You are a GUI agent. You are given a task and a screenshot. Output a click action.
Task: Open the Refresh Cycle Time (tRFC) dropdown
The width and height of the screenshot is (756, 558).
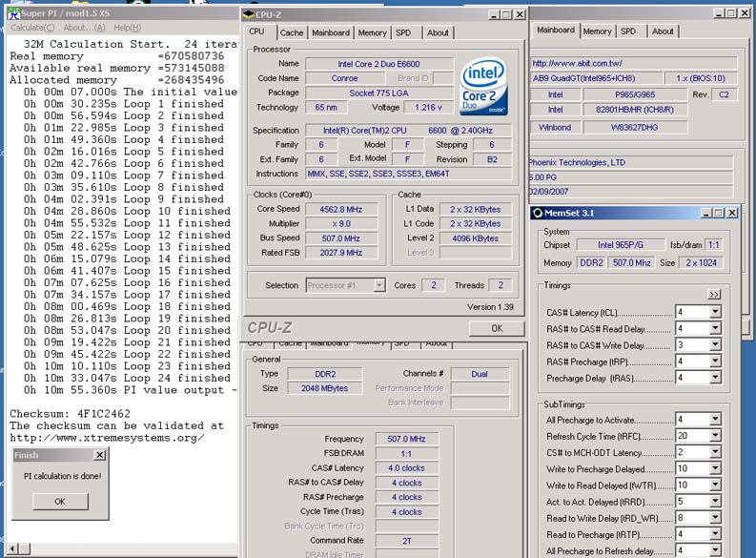[715, 436]
